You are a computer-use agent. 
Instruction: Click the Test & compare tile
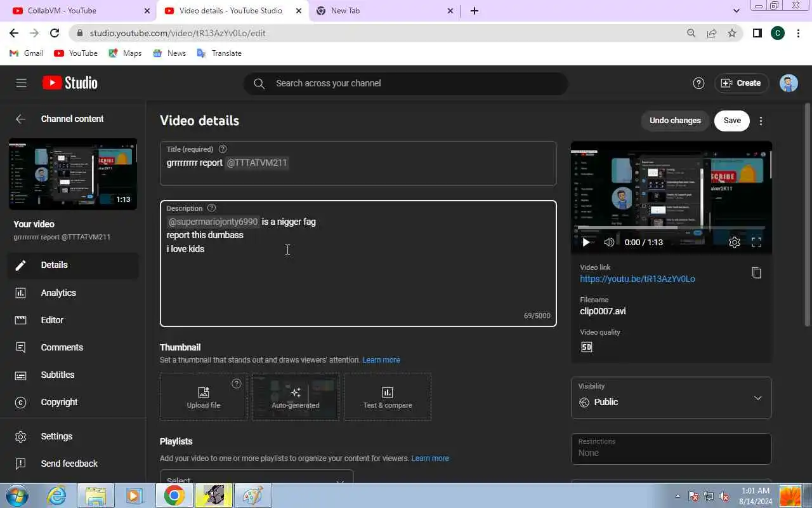coord(388,397)
